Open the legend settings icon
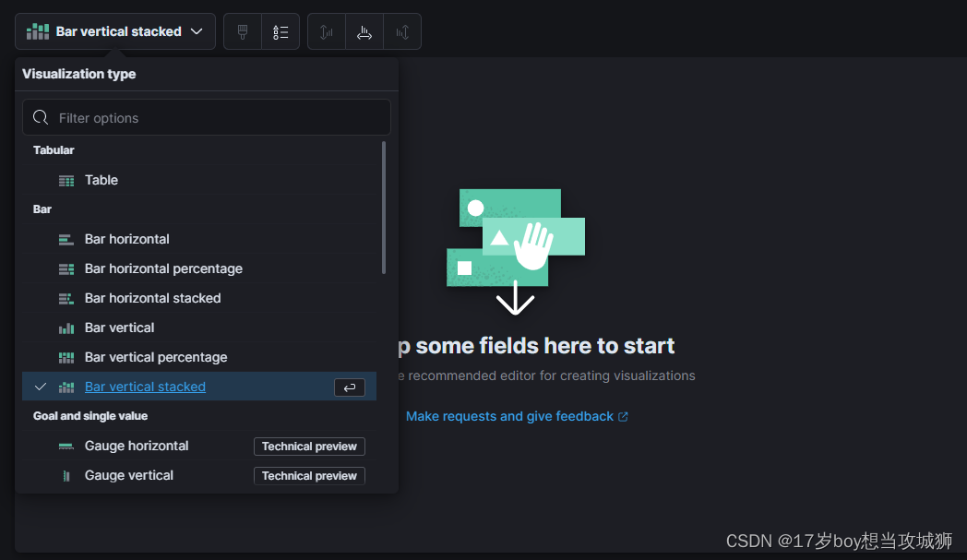 click(281, 31)
